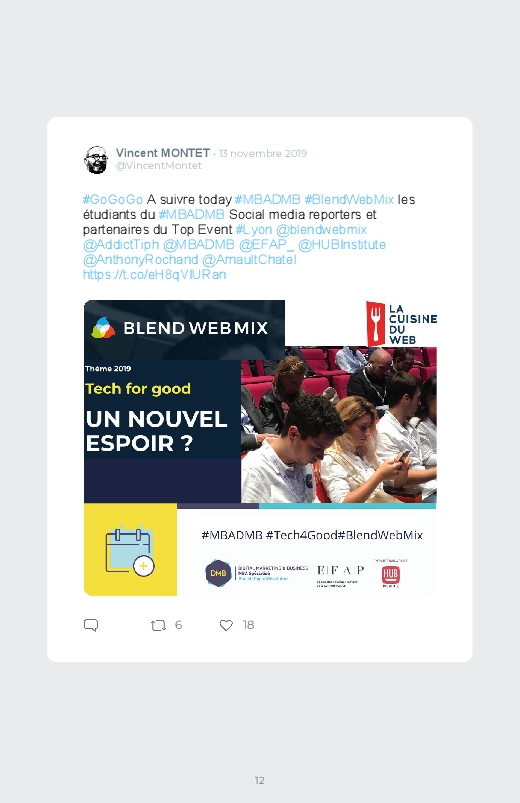The width and height of the screenshot is (520, 803).
Task: Click the 13 novembre 2019 timestamp
Action: tap(263, 153)
